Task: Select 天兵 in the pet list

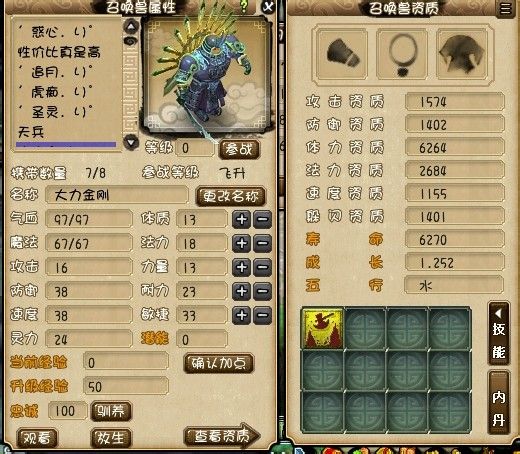Action: (31, 132)
